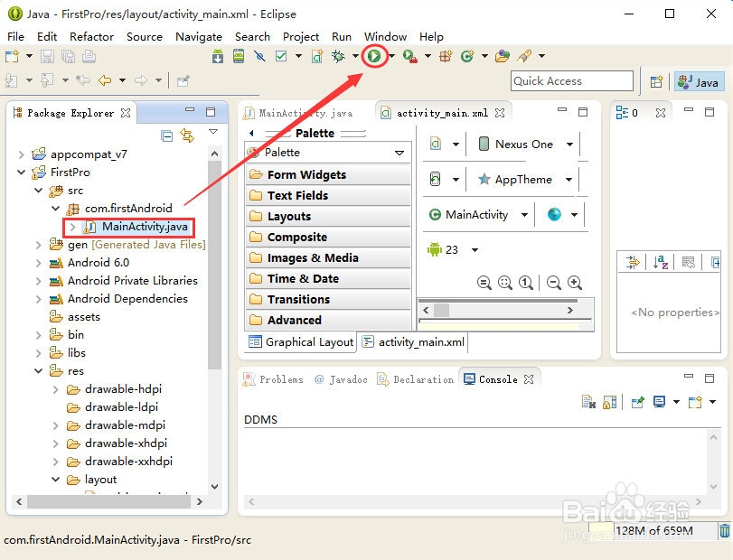Expand the appcompat_v7 project
This screenshot has width=733, height=560.
coord(21,154)
